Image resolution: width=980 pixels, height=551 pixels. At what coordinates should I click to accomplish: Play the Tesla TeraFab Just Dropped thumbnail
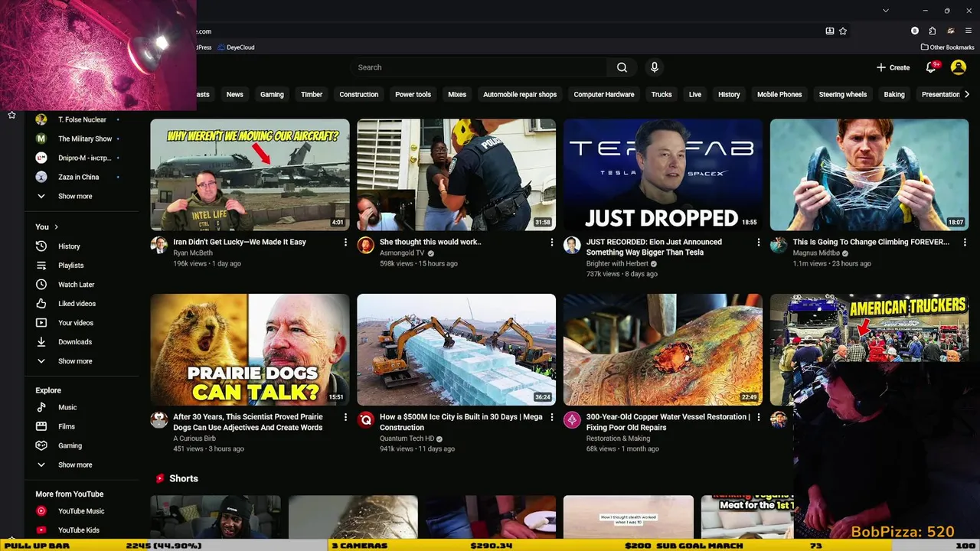pyautogui.click(x=663, y=174)
